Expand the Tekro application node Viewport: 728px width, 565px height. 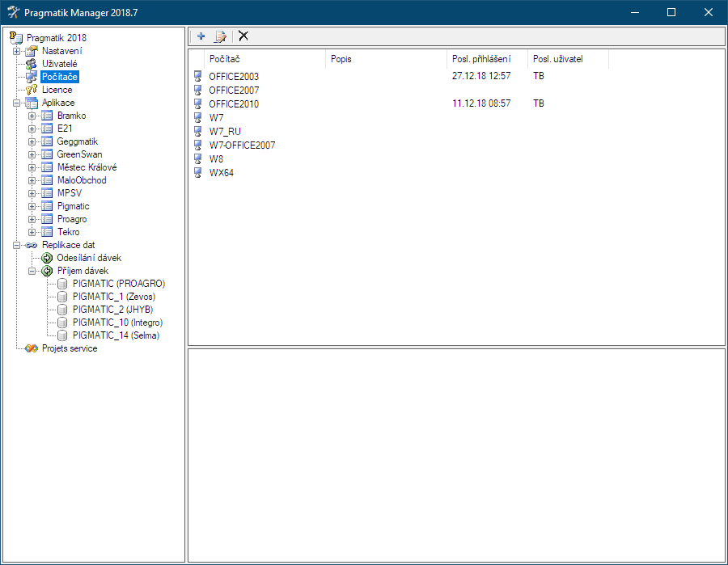(32, 232)
